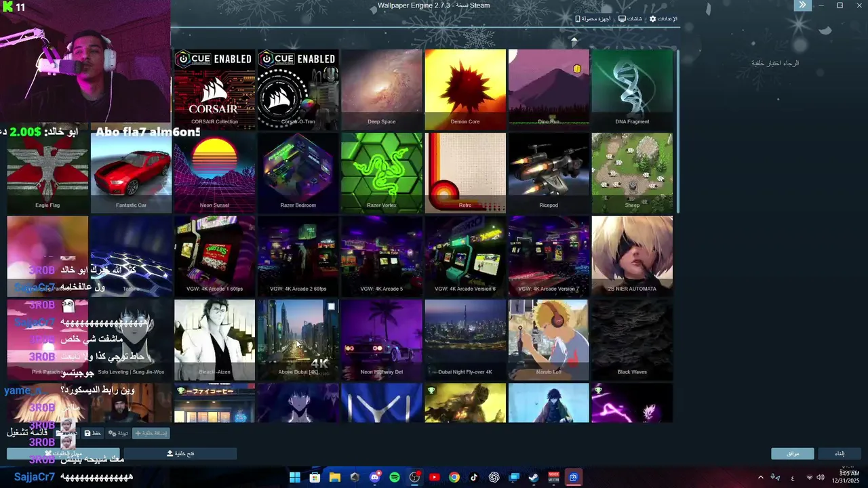This screenshot has width=868, height=488.
Task: Choose Dubai Night Fly-over 4K wallpaper
Action: point(465,340)
